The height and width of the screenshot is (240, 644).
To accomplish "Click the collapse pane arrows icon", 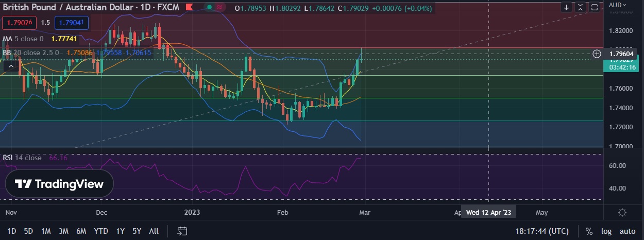I will [x=581, y=7].
